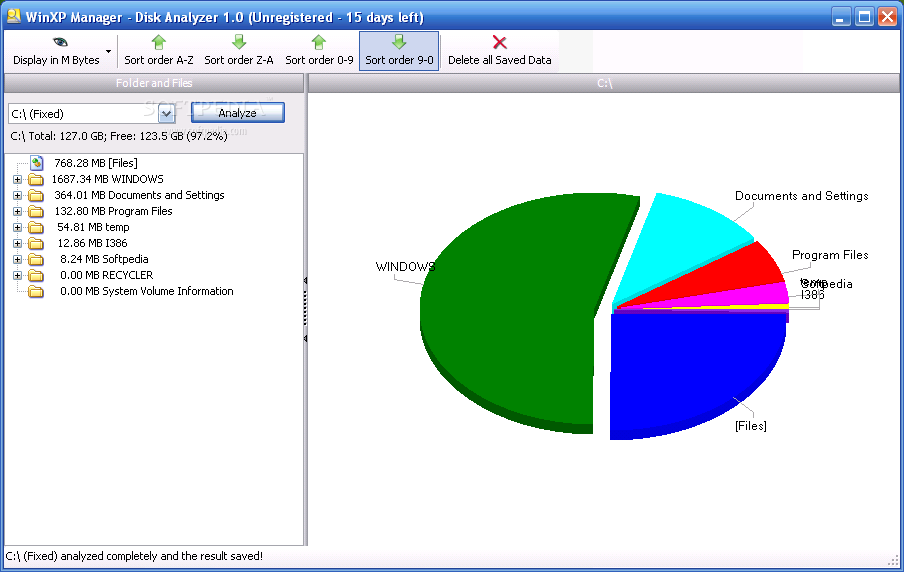Click the Folder and Files panel header
904x572 pixels.
(x=154, y=83)
